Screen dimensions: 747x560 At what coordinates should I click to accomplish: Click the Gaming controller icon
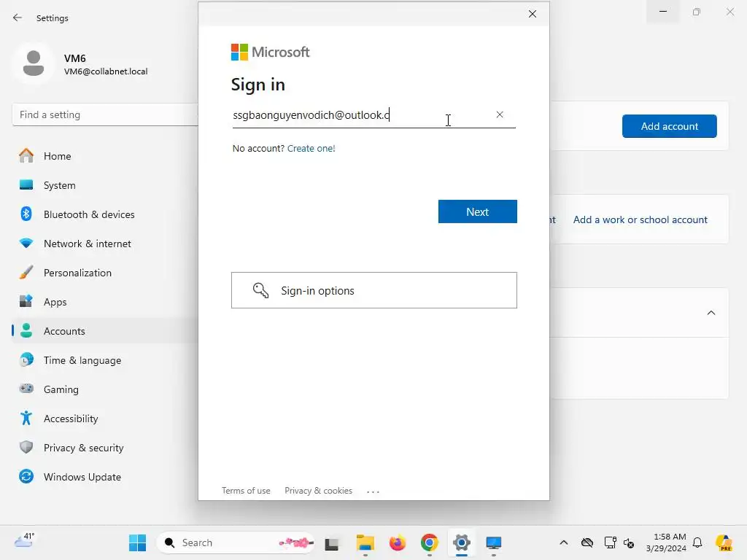(26, 389)
